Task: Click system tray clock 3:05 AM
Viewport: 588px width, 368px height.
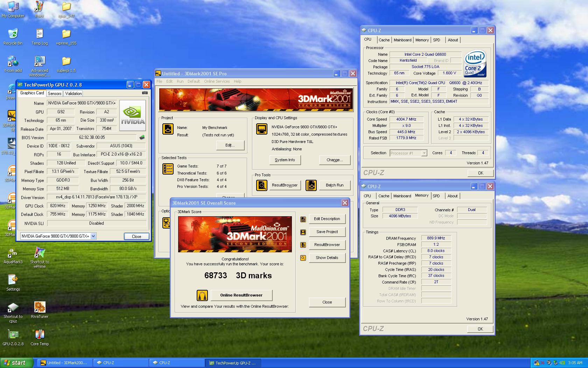Action: click(575, 363)
